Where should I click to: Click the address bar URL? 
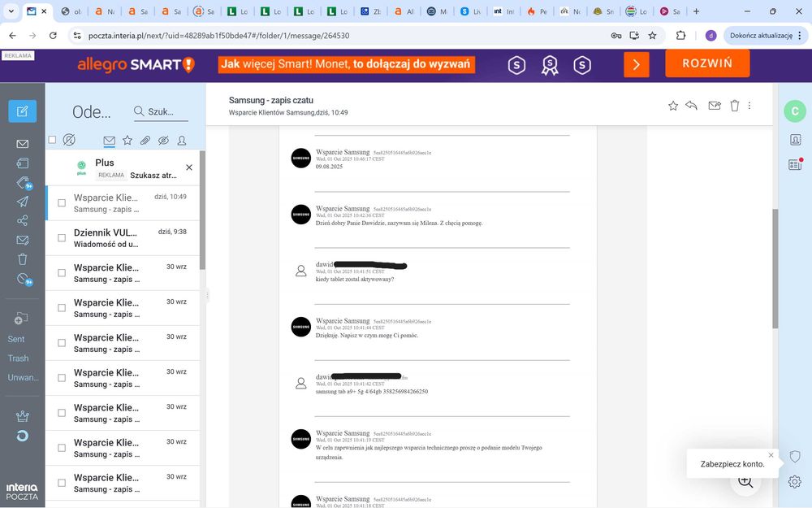[x=218, y=36]
